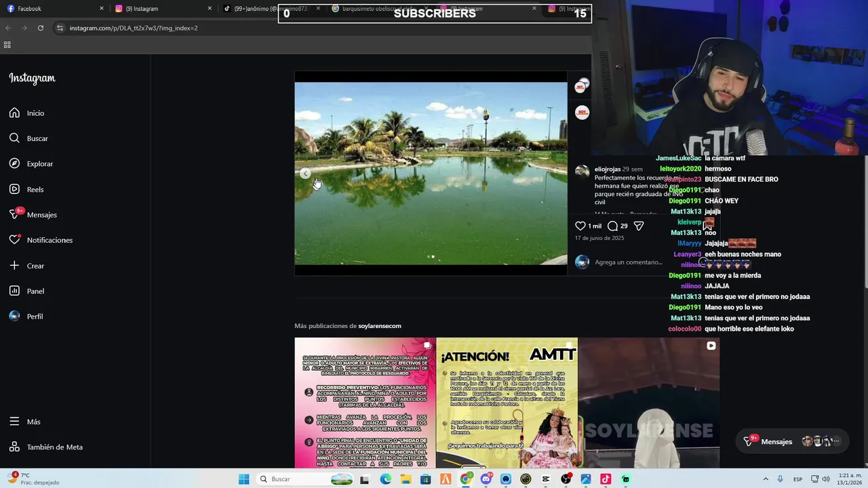Click the comment input field
868x488 pixels.
point(628,262)
